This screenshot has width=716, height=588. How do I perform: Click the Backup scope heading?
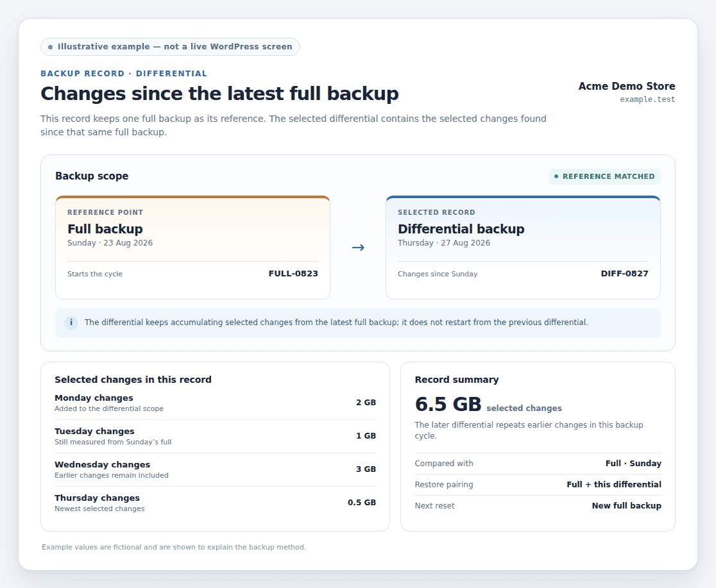(92, 176)
